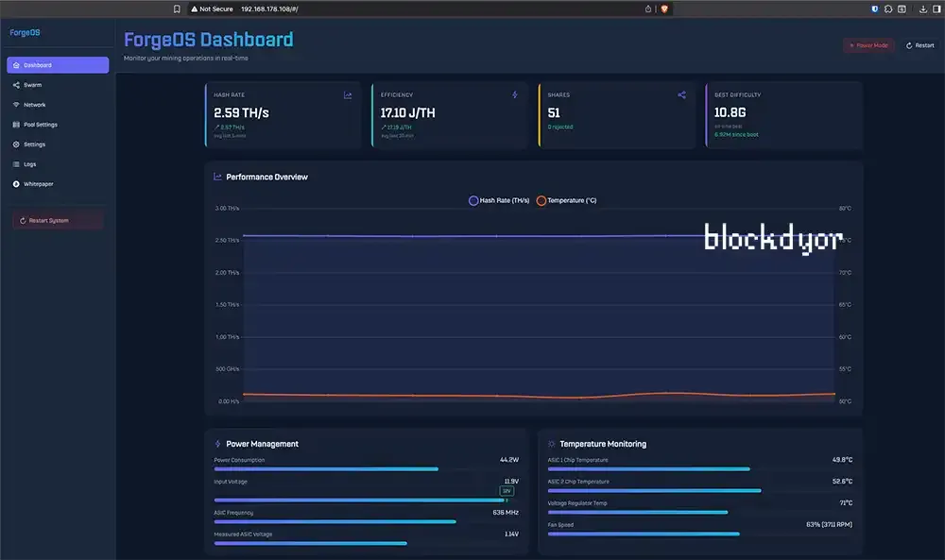Click the Power Consumption progress bar
The image size is (945, 560).
(x=366, y=469)
